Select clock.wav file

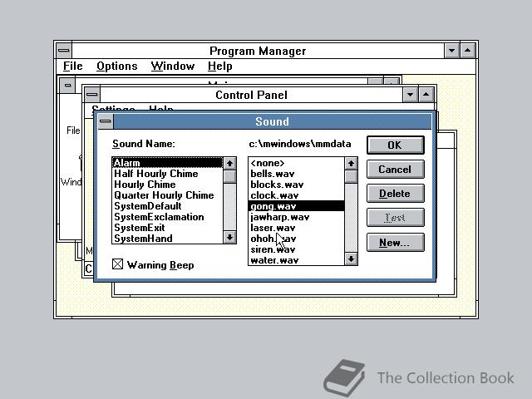[x=297, y=195]
